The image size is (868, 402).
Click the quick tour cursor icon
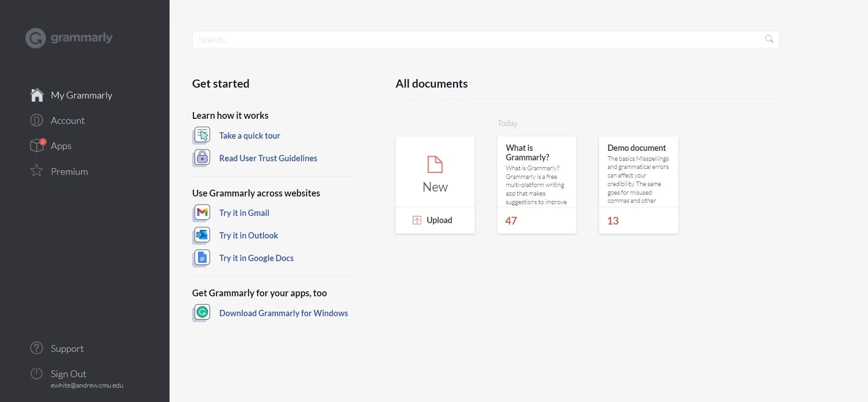coord(202,135)
